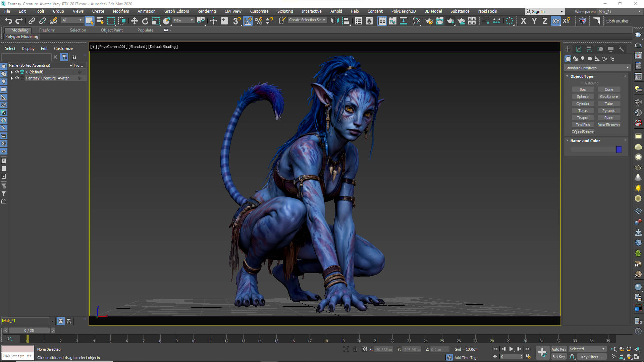Restrict to X axis constraint
This screenshot has width=644, height=362.
pos(523,21)
